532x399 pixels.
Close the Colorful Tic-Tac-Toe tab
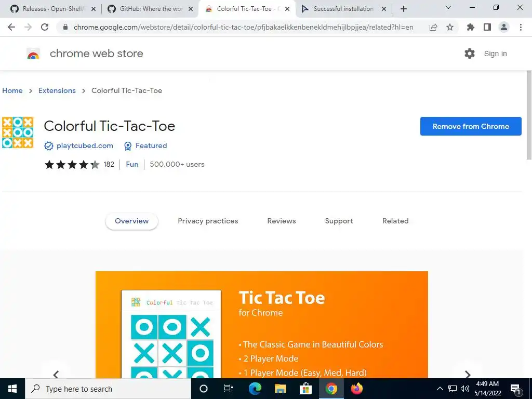[x=287, y=9]
